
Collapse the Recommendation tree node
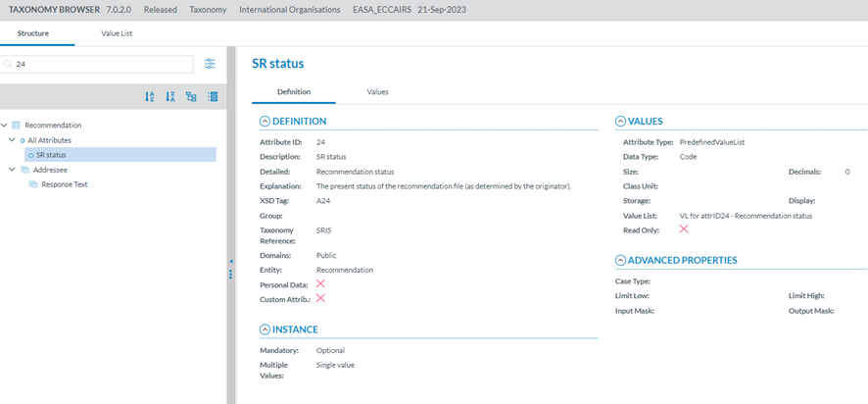pyautogui.click(x=5, y=126)
